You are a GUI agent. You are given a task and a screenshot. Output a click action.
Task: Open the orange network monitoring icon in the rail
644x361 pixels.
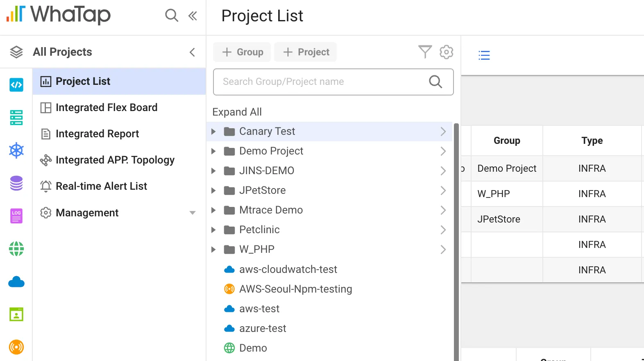(16, 347)
